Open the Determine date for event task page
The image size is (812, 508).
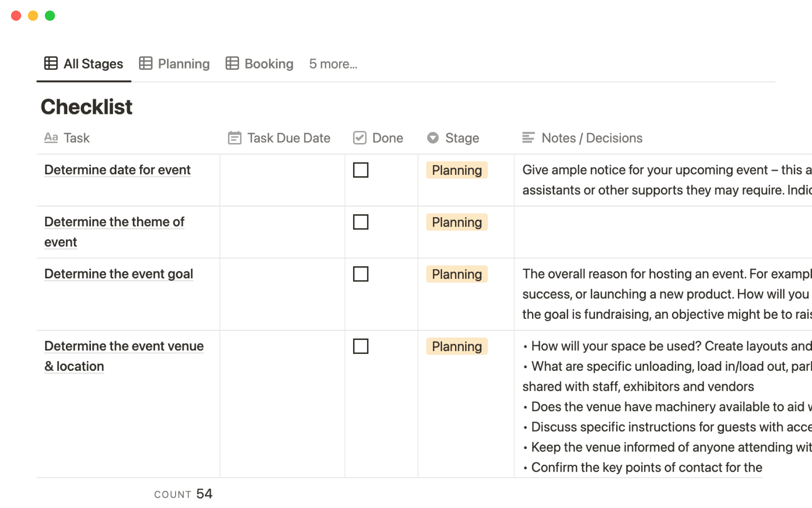[117, 170]
